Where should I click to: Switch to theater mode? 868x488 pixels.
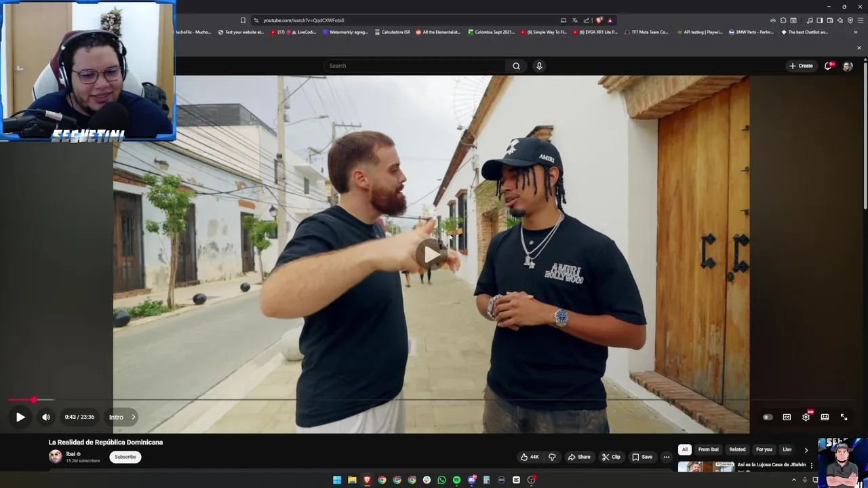(x=825, y=418)
